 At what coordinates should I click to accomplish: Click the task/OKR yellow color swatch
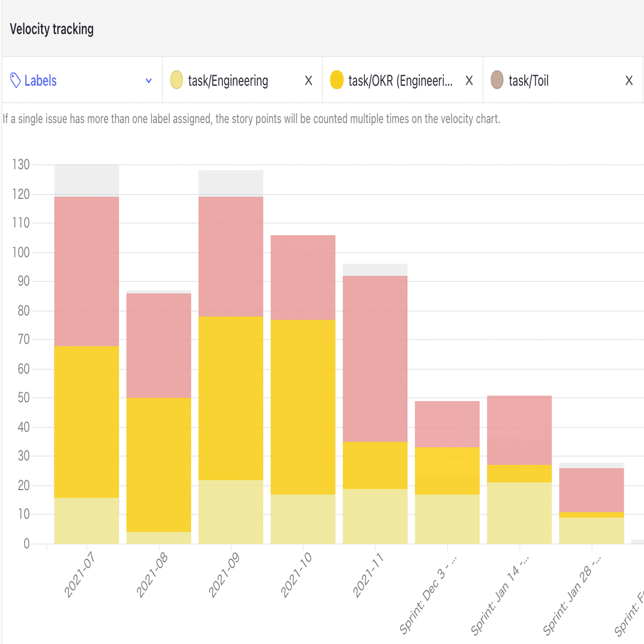tap(337, 80)
